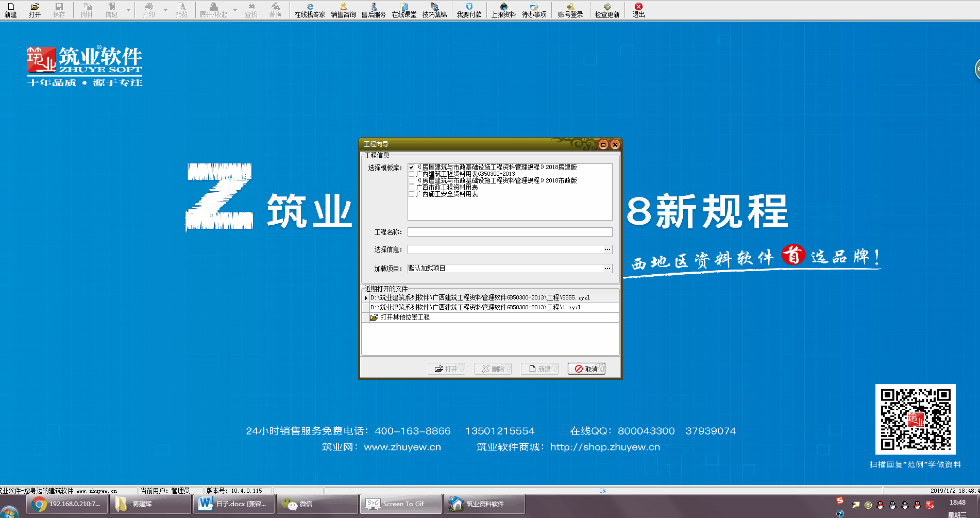Expand the dropdown arrow next to 打印
Image resolution: width=980 pixels, height=518 pixels.
point(165,10)
